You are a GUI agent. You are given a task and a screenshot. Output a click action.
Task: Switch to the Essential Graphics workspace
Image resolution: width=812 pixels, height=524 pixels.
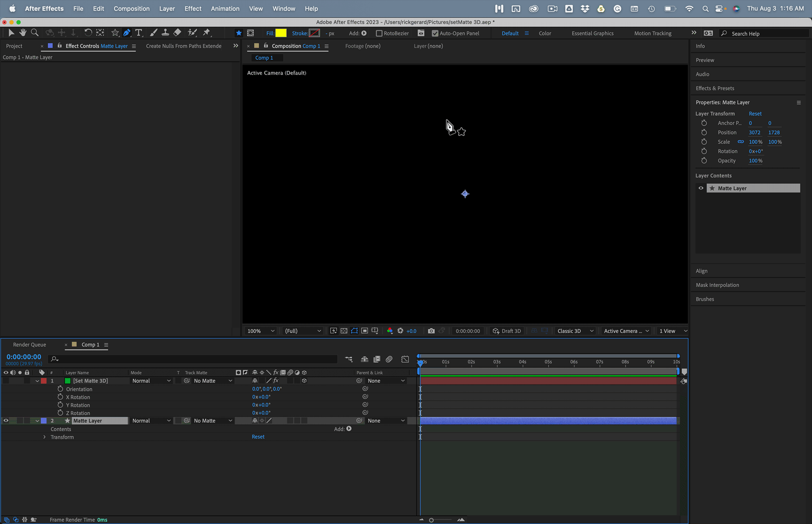pos(593,33)
